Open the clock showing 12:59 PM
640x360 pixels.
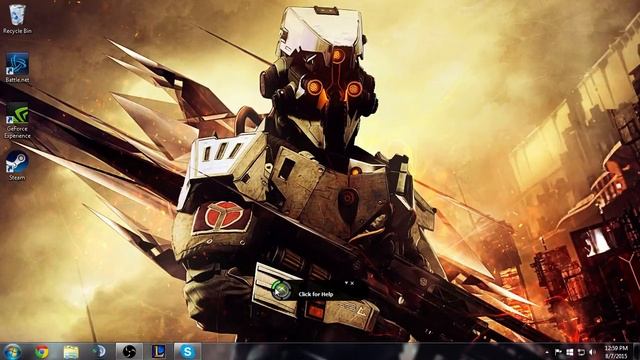tap(616, 352)
